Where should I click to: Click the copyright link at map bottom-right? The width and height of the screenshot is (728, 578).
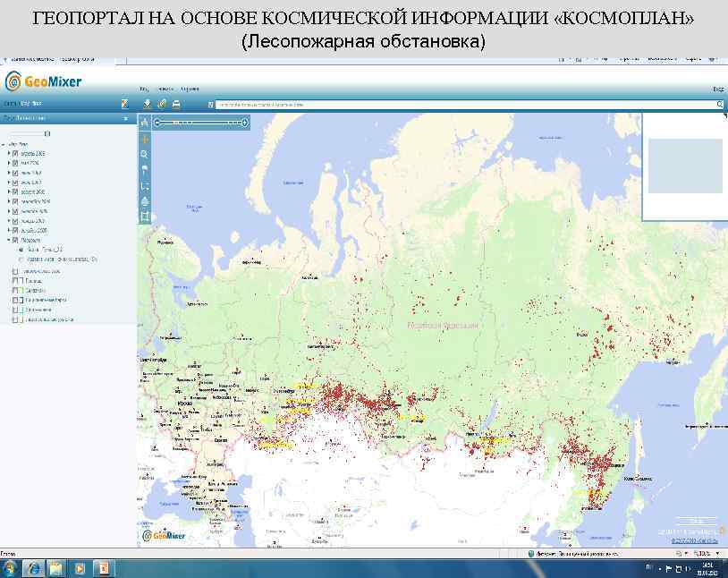pyautogui.click(x=695, y=540)
